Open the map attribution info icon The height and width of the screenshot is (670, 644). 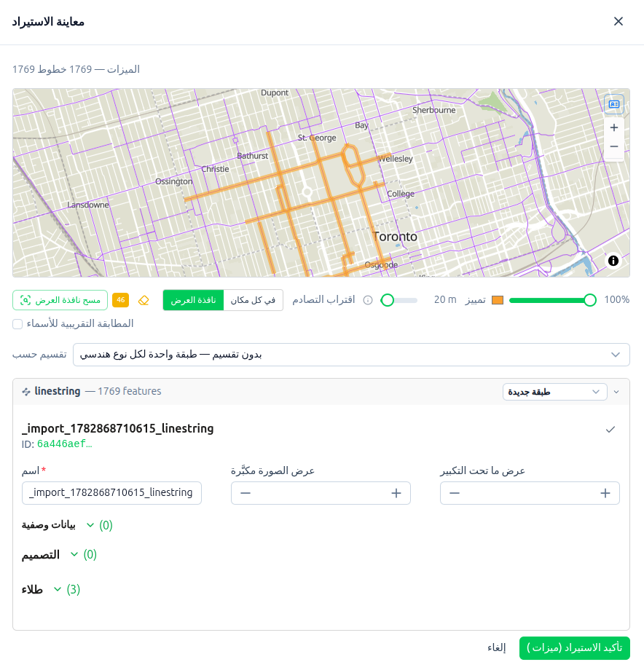click(613, 261)
